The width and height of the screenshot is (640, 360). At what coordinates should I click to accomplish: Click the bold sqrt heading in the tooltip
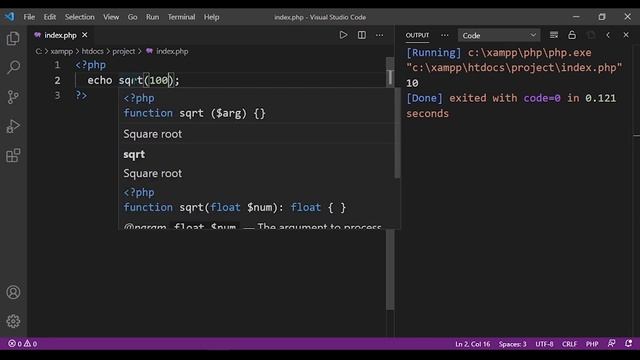(134, 154)
